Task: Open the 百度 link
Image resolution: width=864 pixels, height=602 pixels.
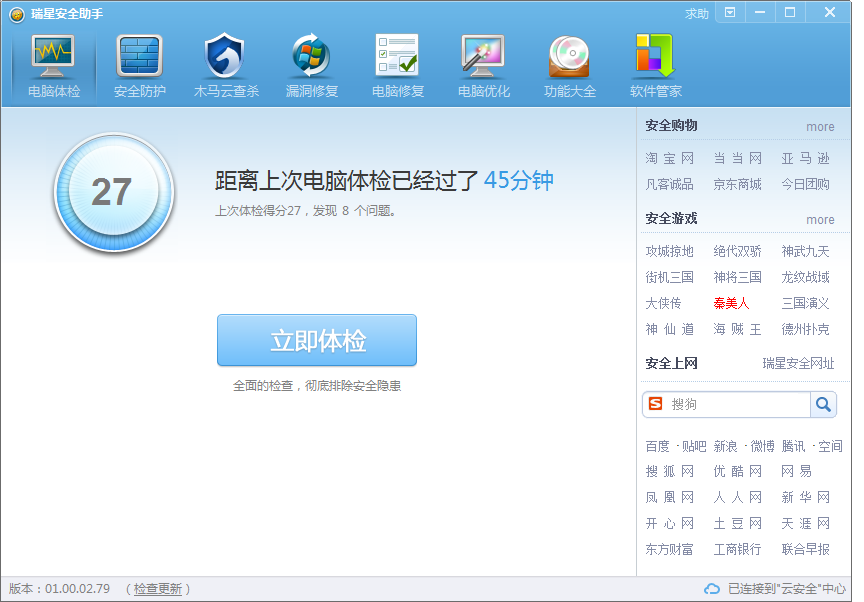Action: tap(657, 446)
